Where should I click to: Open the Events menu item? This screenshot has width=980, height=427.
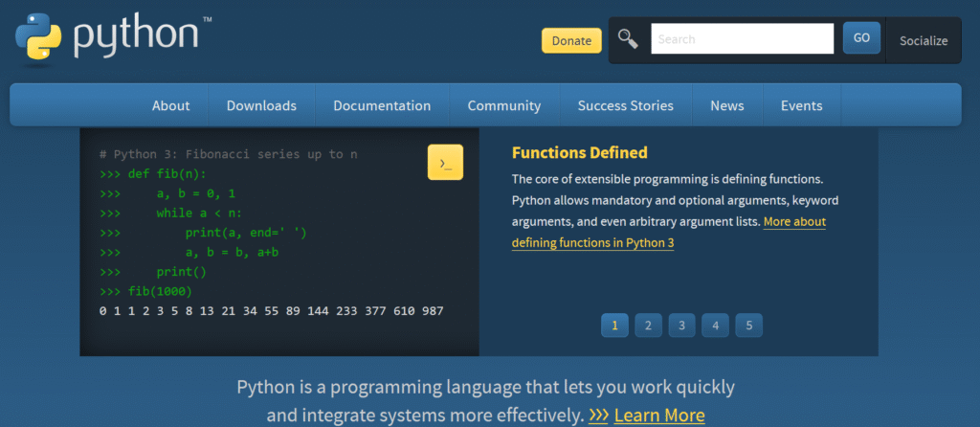pyautogui.click(x=801, y=105)
